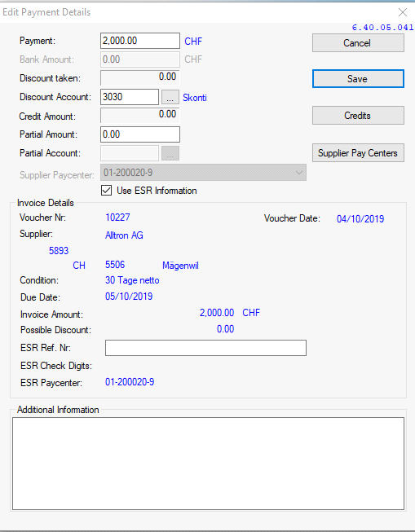The image size is (415, 532).
Task: Click the ESR Ref. Nr input field
Action: click(x=205, y=348)
